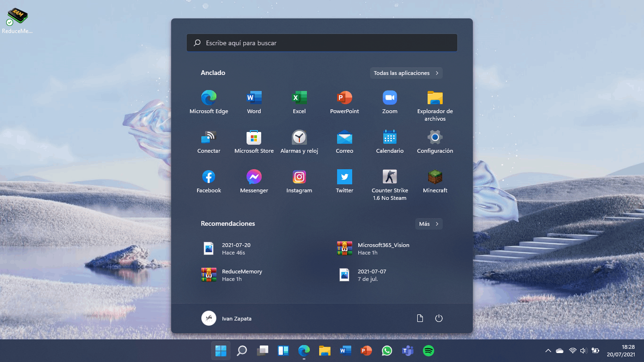This screenshot has height=362, width=644.
Task: Launch Word from the pinned apps
Action: (x=254, y=102)
